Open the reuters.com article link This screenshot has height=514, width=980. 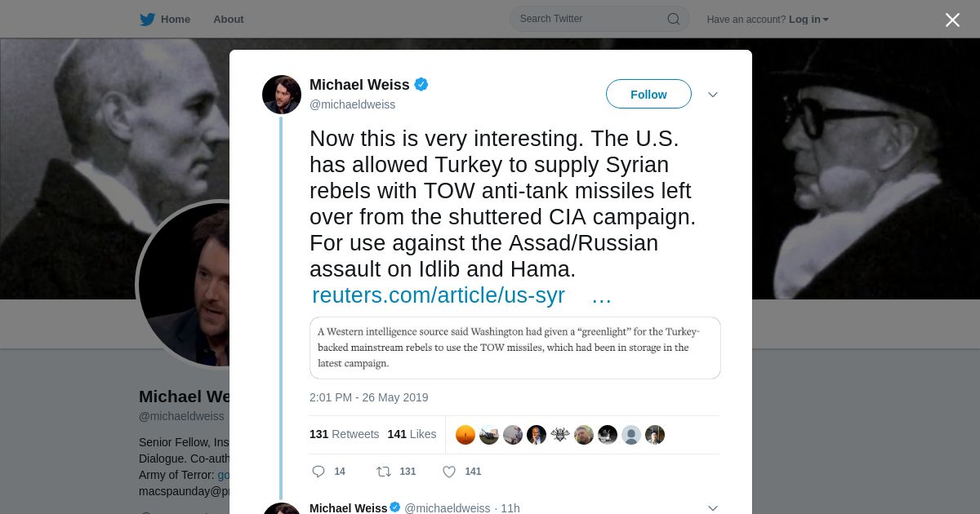coord(439,295)
